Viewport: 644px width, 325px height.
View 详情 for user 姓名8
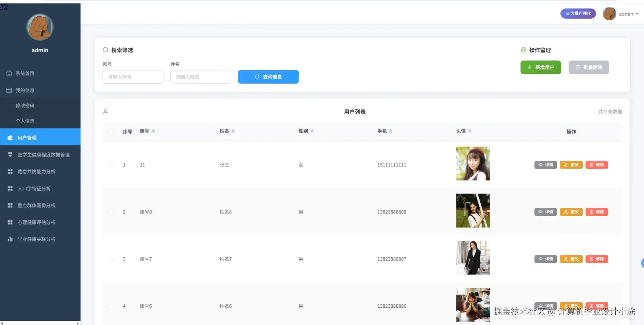[x=546, y=212]
